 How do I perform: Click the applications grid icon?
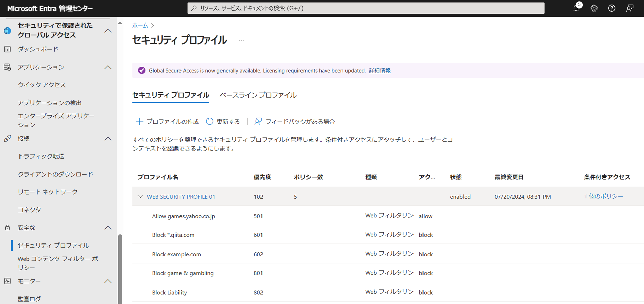click(7, 67)
